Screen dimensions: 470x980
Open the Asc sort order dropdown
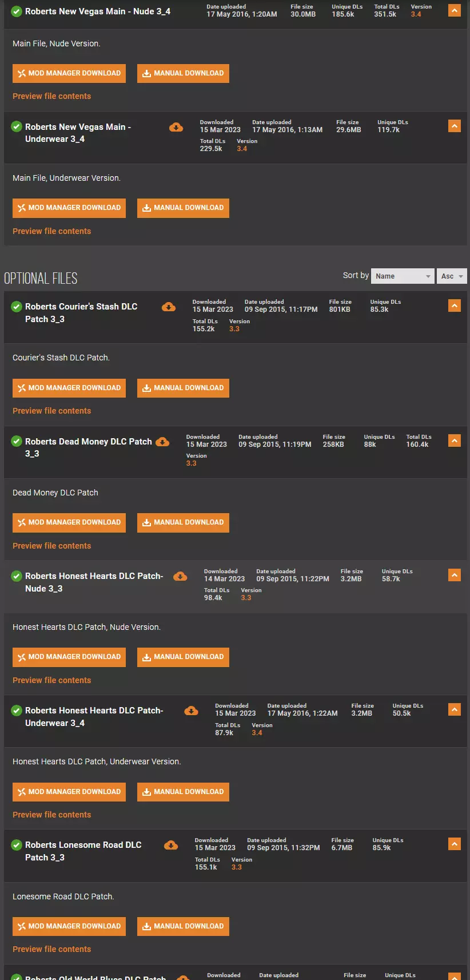click(x=452, y=276)
